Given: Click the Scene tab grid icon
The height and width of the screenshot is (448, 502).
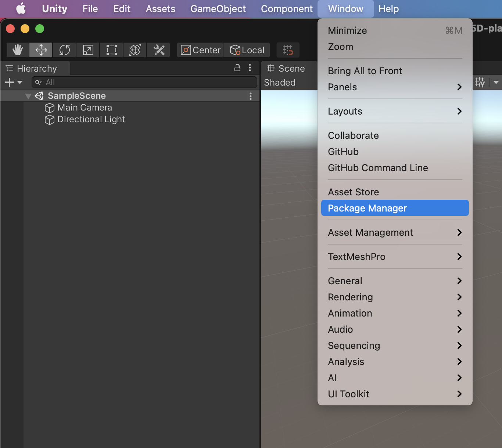Looking at the screenshot, I should click(x=271, y=68).
